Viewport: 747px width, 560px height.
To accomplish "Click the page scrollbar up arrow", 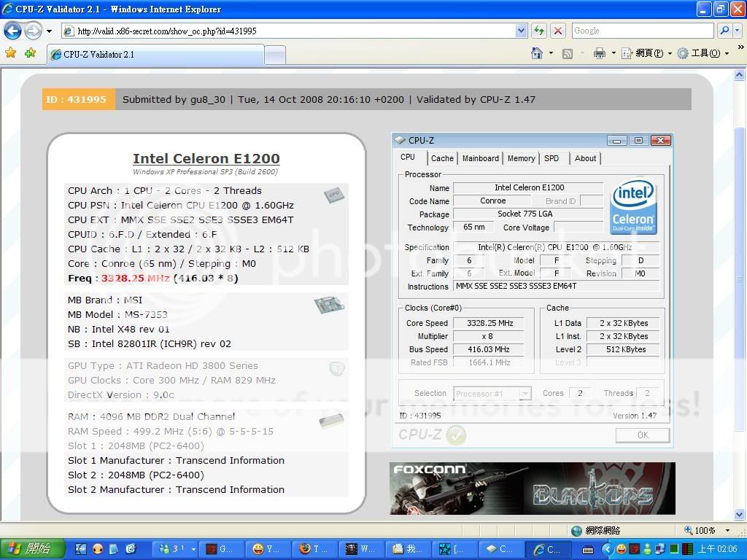I will [740, 75].
